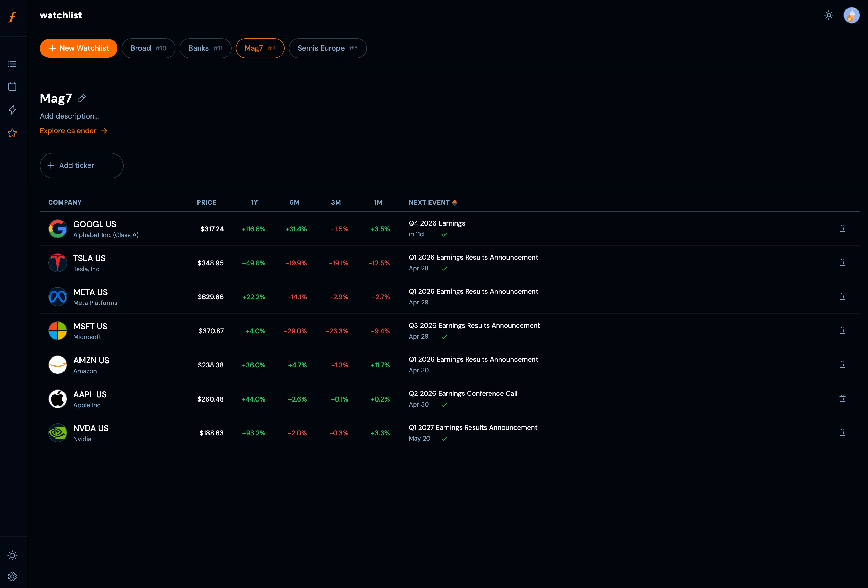Open the calendar icon in the sidebar
Viewport: 868px width, 588px height.
pos(12,86)
